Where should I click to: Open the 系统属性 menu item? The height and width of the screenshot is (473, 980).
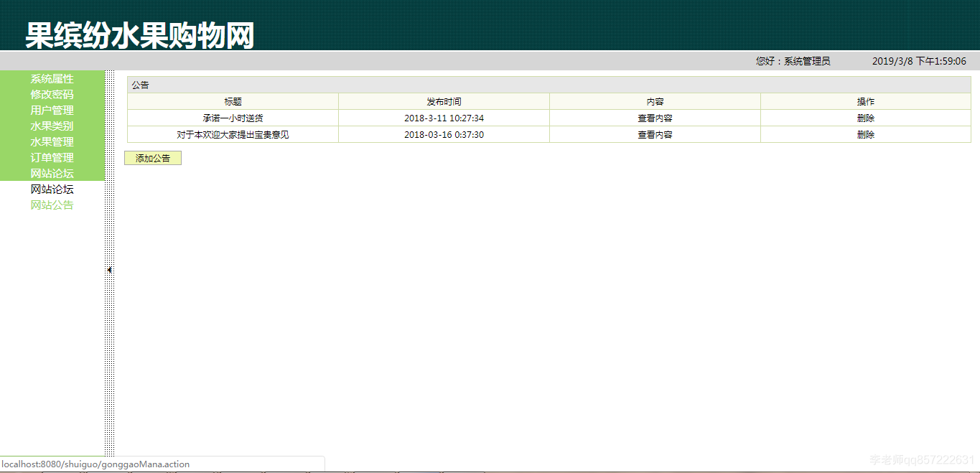click(x=51, y=79)
